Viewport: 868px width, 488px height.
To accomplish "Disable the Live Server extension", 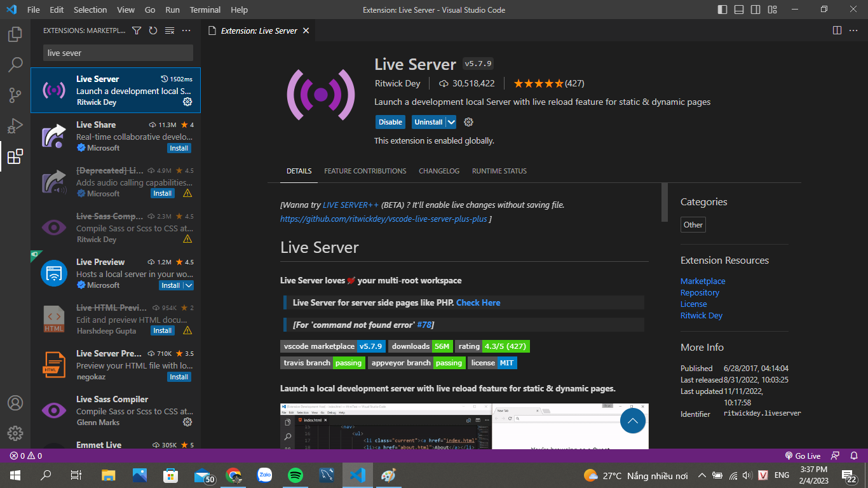I will (x=390, y=122).
